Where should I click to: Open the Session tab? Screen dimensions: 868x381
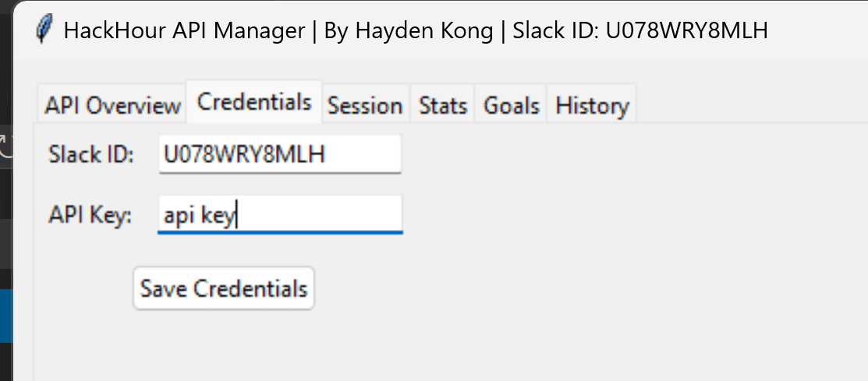[x=365, y=106]
